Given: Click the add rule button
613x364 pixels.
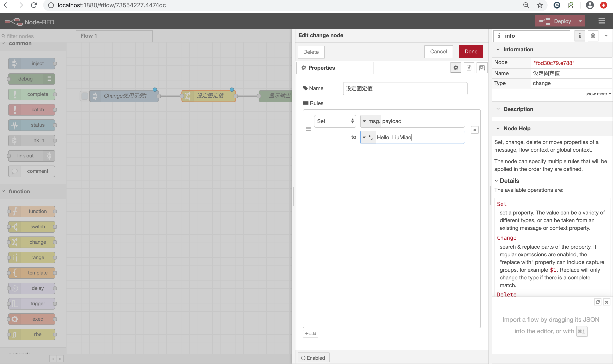Looking at the screenshot, I should (x=310, y=333).
